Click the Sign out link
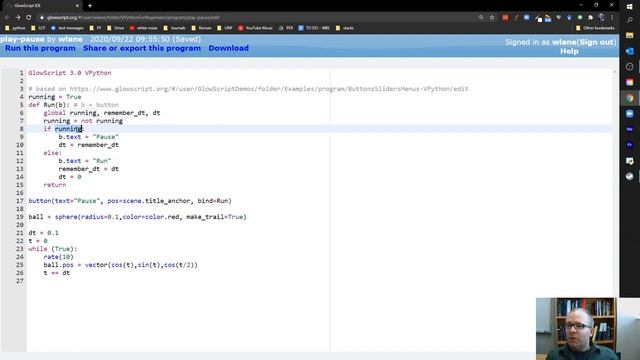This screenshot has height=360, width=640. pos(596,42)
